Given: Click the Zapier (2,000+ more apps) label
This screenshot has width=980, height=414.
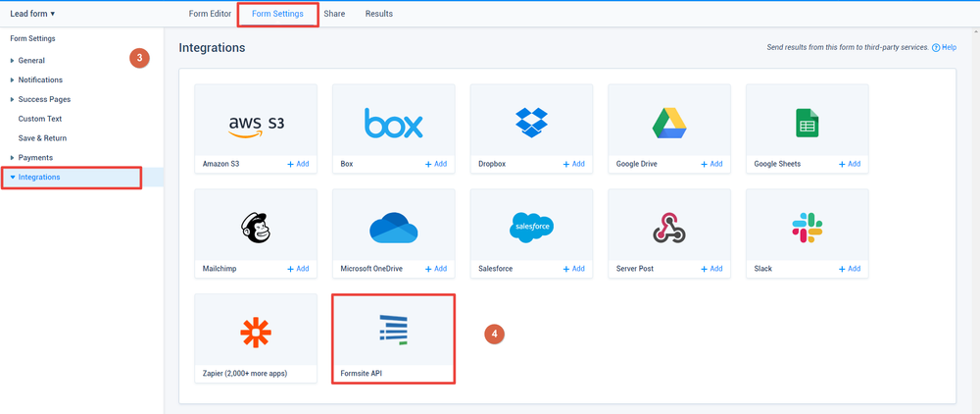Looking at the screenshot, I should pyautogui.click(x=245, y=374).
